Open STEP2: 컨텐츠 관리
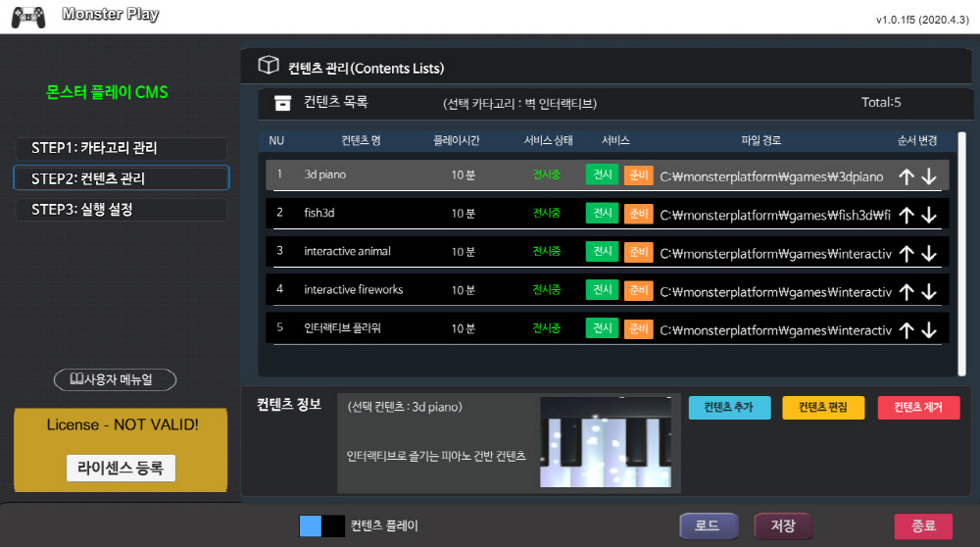This screenshot has width=980, height=547. 122,178
